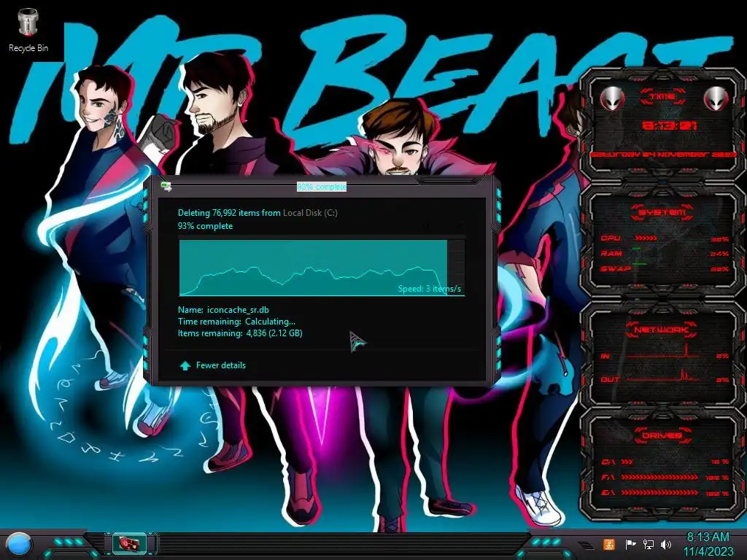747x560 pixels.
Task: Open the Recycle Bin desktop icon
Action: [28, 29]
